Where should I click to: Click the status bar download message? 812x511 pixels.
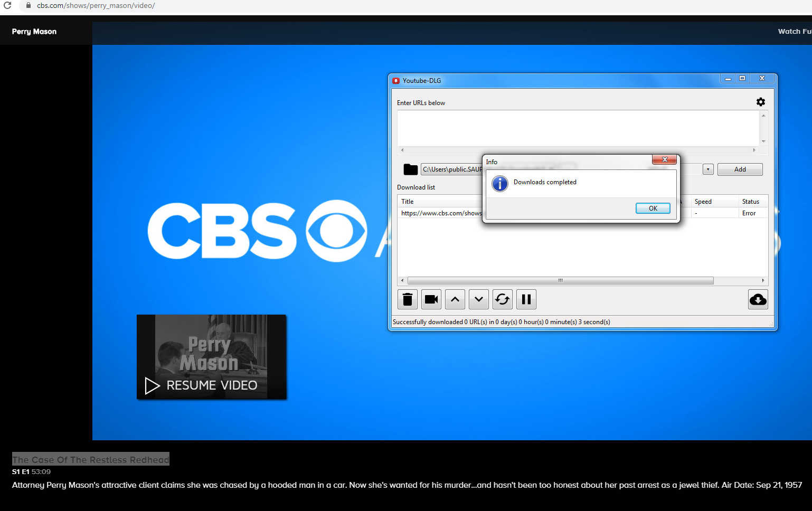coord(501,322)
